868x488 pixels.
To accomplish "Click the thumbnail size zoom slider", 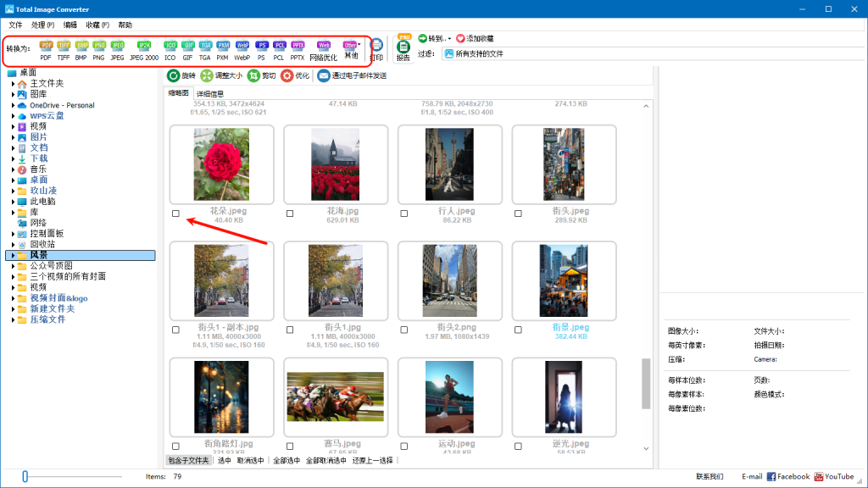I will click(x=25, y=477).
